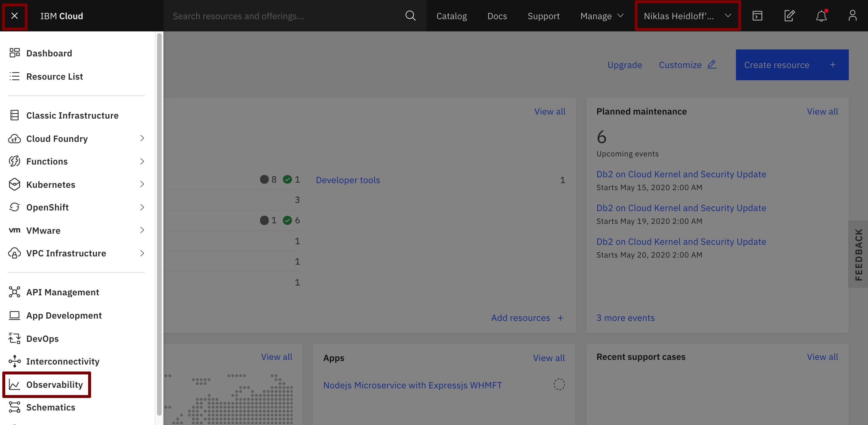
Task: Open the notifications bell icon
Action: point(821,16)
